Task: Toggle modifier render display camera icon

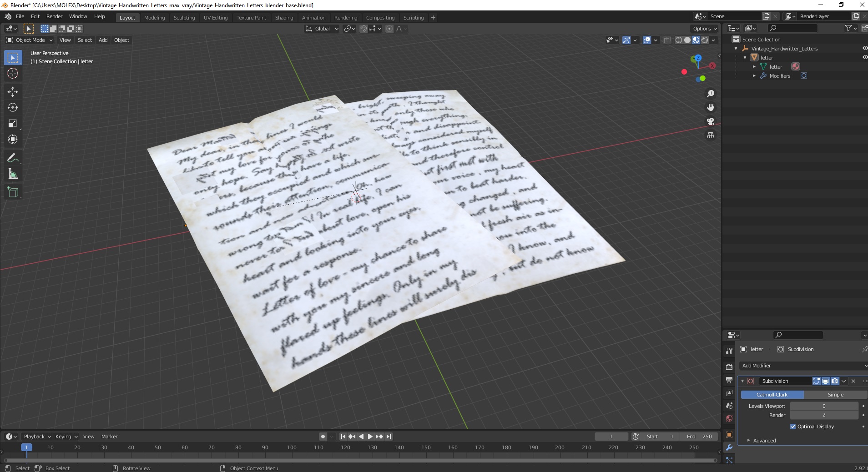Action: click(x=834, y=381)
